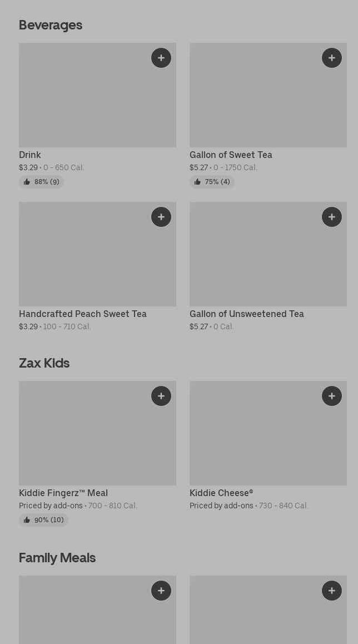Screen dimensions: 358x644
Task: Tap plus icon on Handcrafted Peach Sweet Tea
Action: tap(161, 217)
